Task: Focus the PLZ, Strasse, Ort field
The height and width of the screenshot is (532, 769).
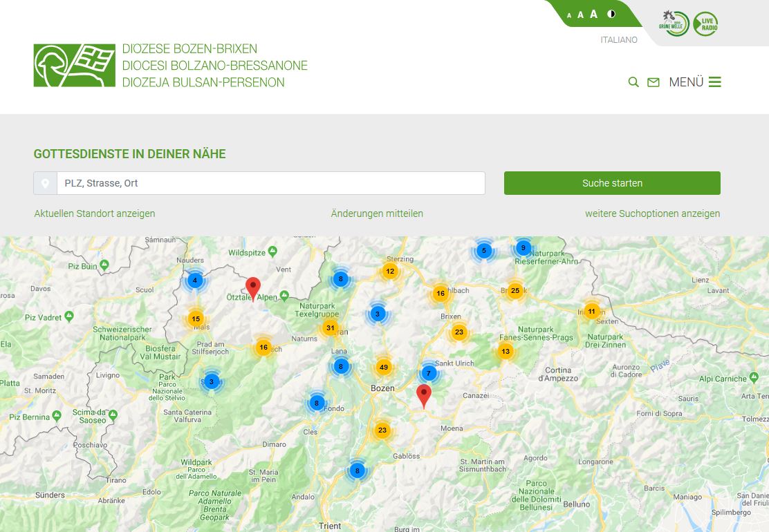Action: (x=270, y=183)
